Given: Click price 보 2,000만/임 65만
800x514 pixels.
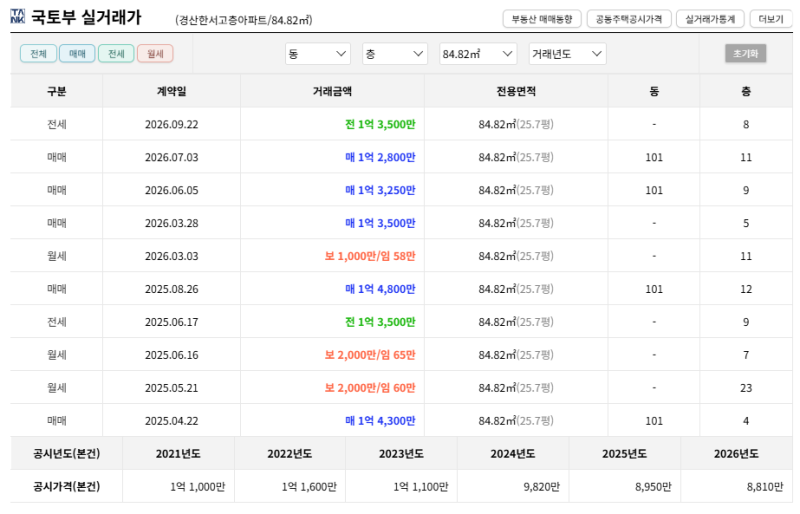Looking at the screenshot, I should [370, 355].
